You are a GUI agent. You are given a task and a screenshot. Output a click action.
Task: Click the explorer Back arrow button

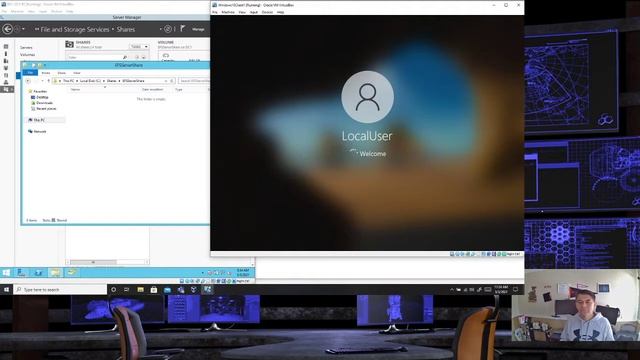28,81
